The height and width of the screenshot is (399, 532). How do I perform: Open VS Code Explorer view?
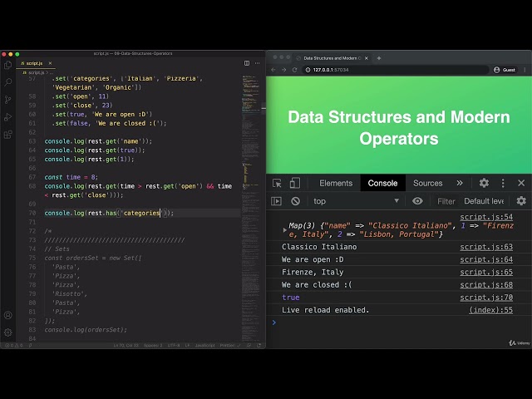[7, 65]
